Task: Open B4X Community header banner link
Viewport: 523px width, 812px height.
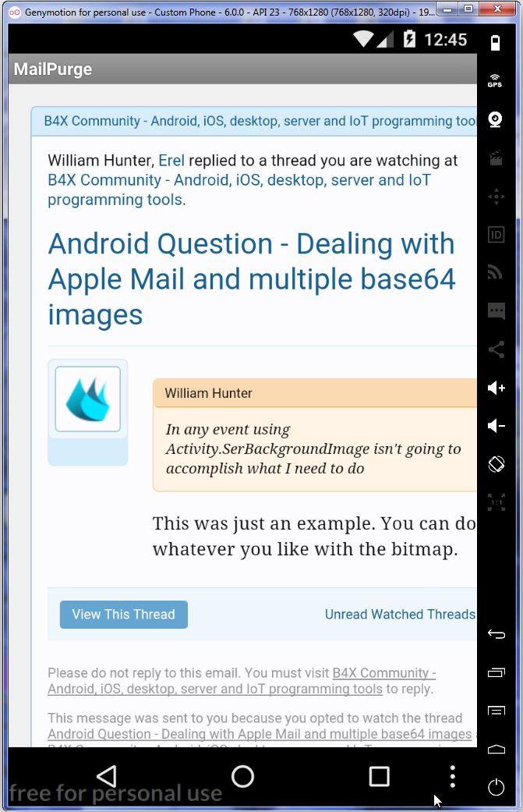Action: point(260,121)
